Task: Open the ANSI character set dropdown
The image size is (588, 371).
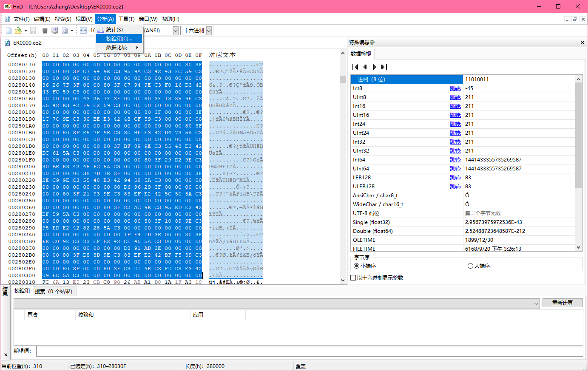Action: pyautogui.click(x=176, y=31)
